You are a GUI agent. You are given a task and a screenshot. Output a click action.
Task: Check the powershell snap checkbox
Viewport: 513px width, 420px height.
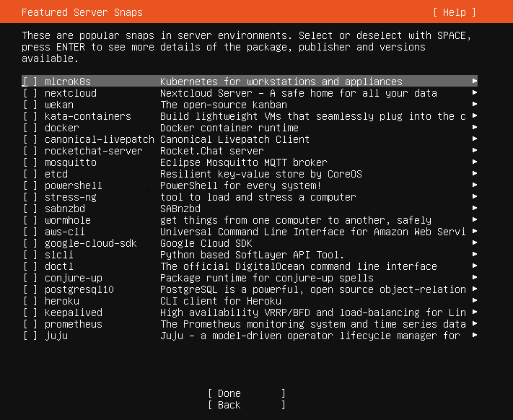30,185
